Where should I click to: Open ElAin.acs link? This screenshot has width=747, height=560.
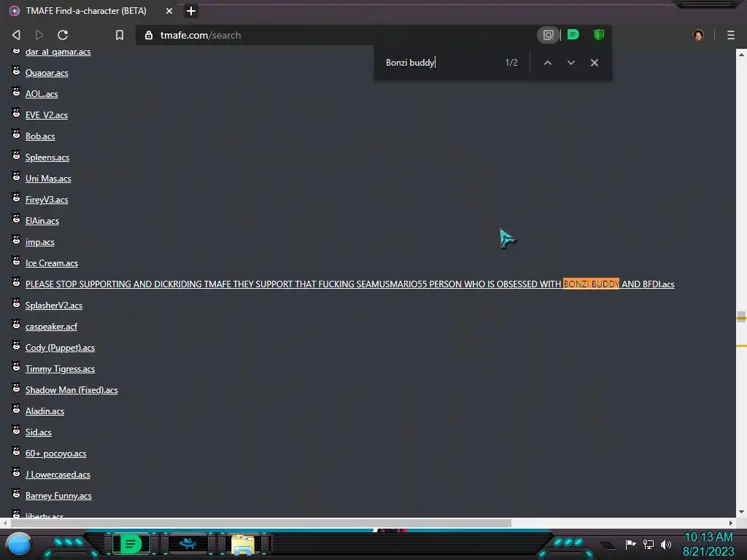click(x=42, y=221)
